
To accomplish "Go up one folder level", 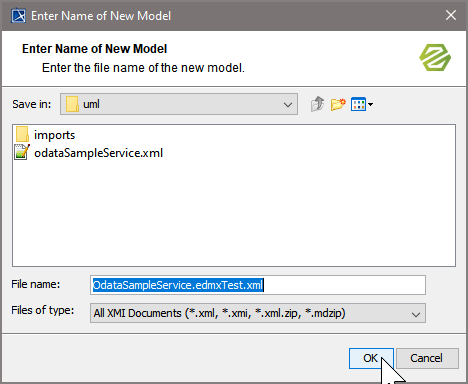I will (317, 104).
